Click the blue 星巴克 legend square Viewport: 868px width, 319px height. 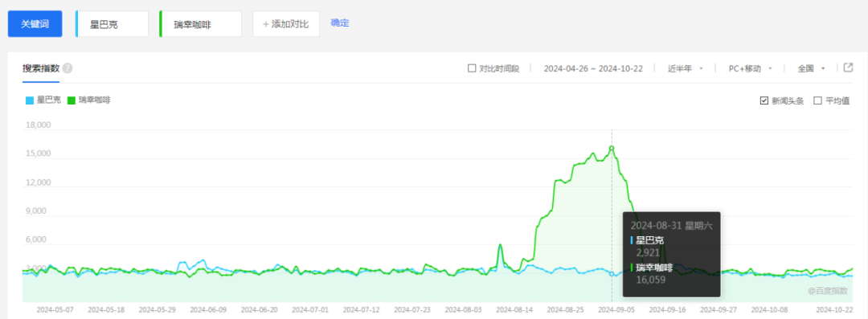[x=30, y=100]
